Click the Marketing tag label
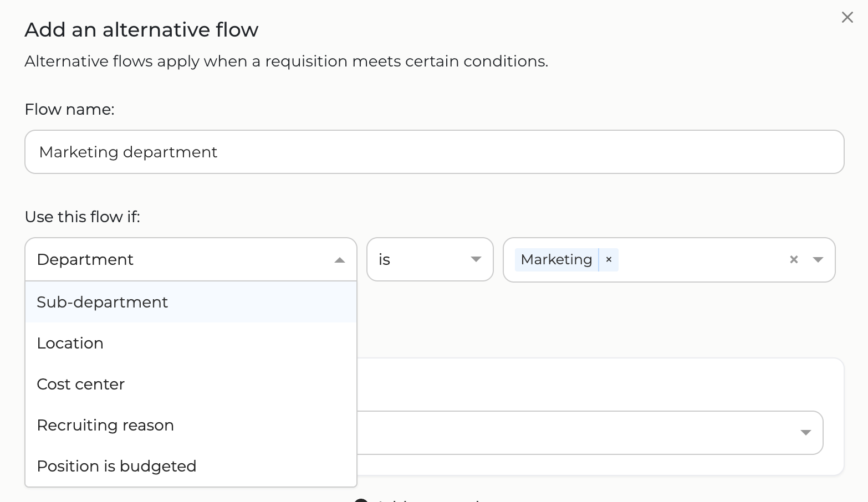 point(556,259)
